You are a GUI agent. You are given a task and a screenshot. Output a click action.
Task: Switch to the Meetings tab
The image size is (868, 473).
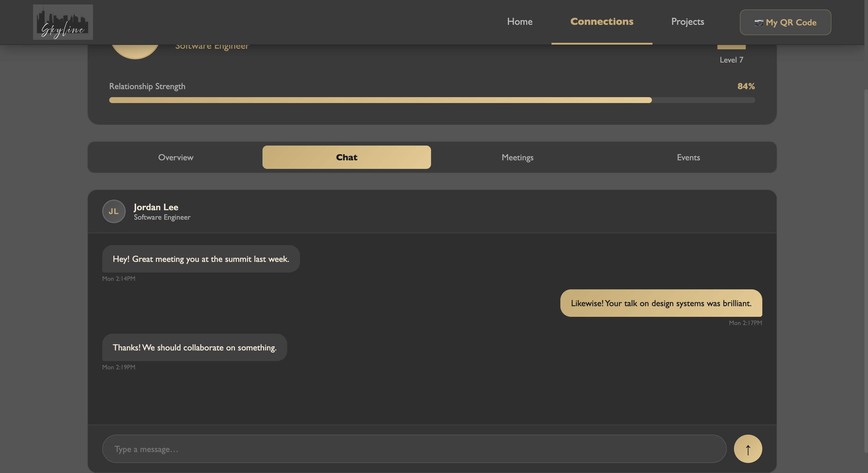tap(517, 157)
